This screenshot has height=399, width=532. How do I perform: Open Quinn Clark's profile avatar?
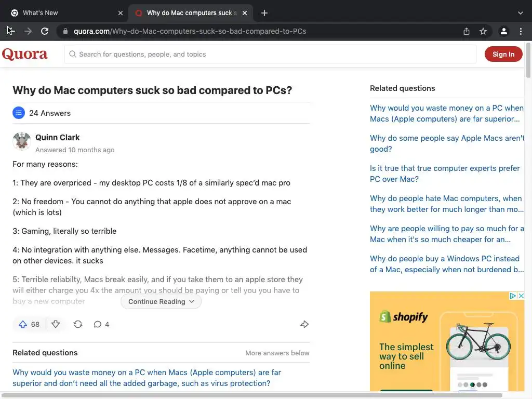coord(22,141)
